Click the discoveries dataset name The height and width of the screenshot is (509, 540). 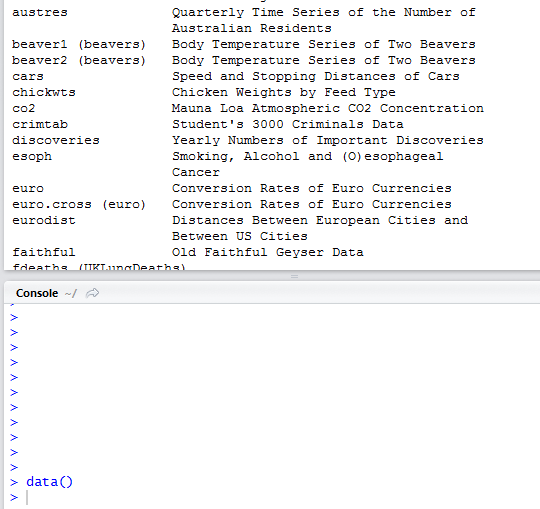(x=56, y=140)
